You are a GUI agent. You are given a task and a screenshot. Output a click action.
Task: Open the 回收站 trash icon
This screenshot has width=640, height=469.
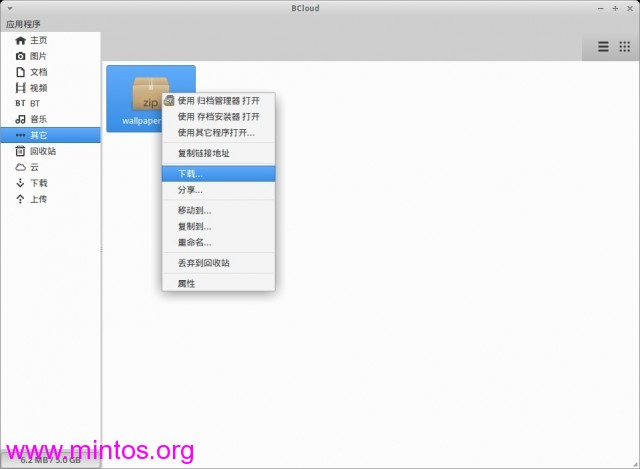[x=20, y=151]
